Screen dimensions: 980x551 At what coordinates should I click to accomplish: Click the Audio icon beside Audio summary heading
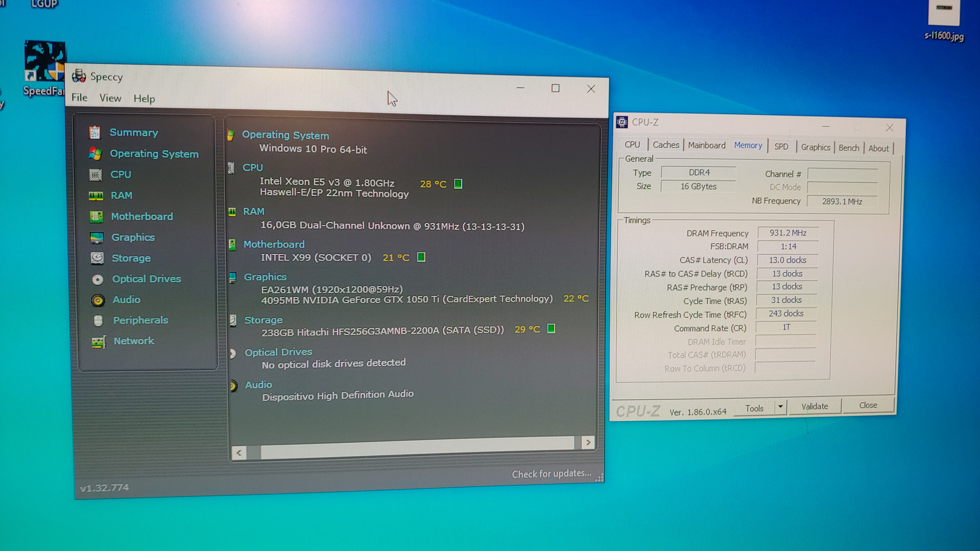234,386
